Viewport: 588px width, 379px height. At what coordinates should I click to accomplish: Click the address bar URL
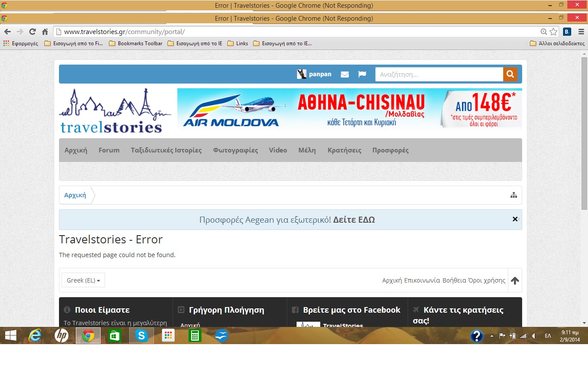pyautogui.click(x=124, y=32)
